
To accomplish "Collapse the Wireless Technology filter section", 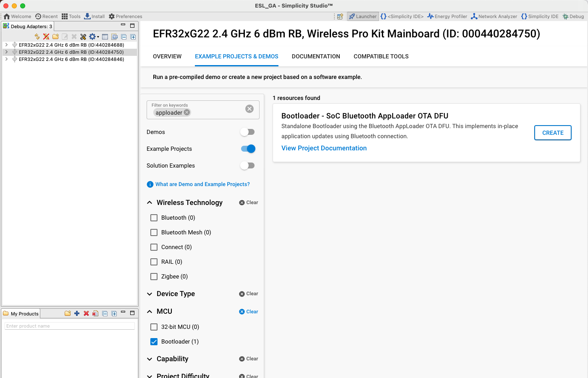I will 149,202.
